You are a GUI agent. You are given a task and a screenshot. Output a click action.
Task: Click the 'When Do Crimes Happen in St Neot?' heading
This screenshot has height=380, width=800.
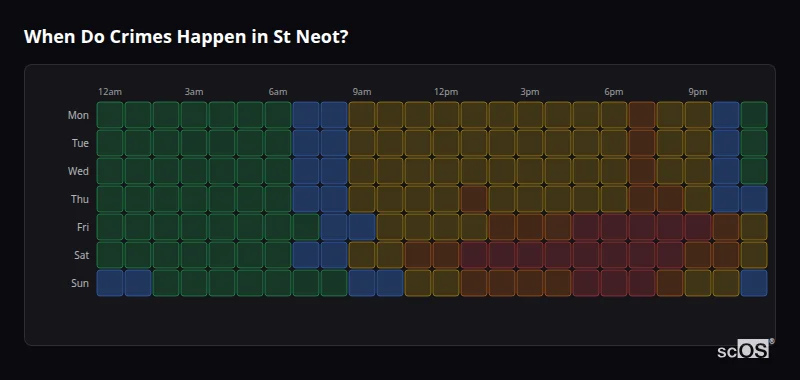click(x=186, y=37)
